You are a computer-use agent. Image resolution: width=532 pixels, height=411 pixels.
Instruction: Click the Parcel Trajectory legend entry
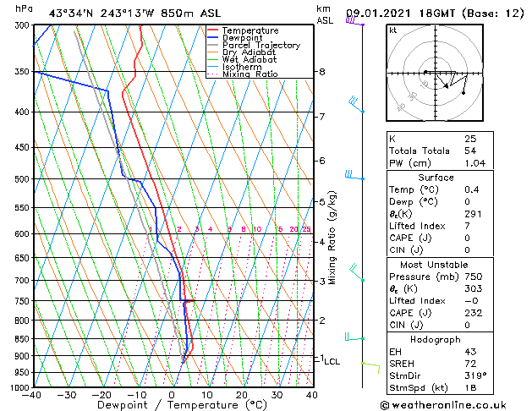254,45
